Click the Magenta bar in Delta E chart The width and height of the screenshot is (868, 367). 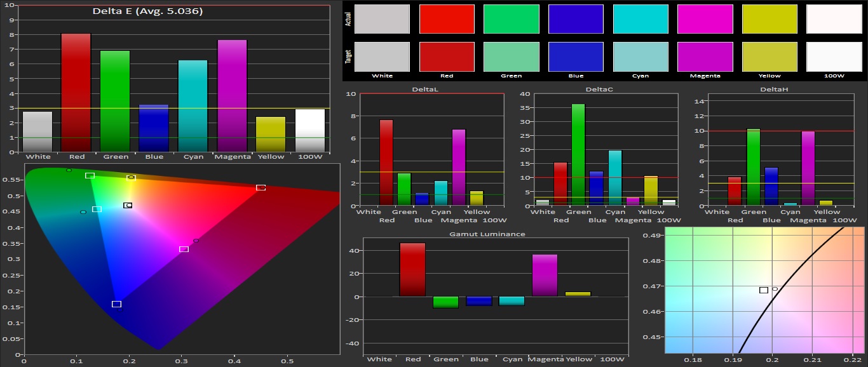(232, 96)
